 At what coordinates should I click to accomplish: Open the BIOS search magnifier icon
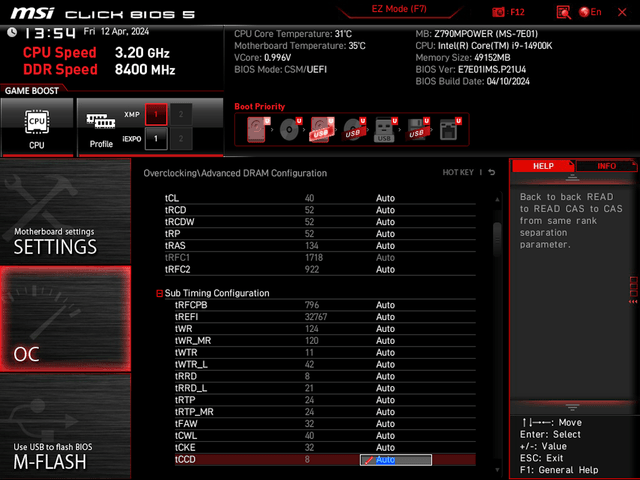point(563,12)
